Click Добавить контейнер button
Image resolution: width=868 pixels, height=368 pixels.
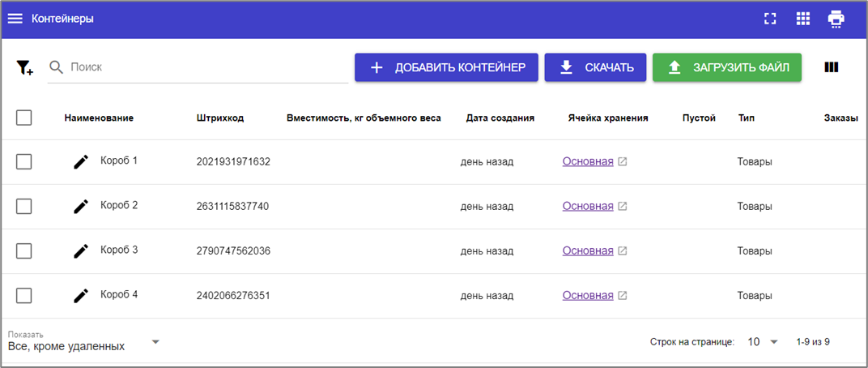[446, 67]
